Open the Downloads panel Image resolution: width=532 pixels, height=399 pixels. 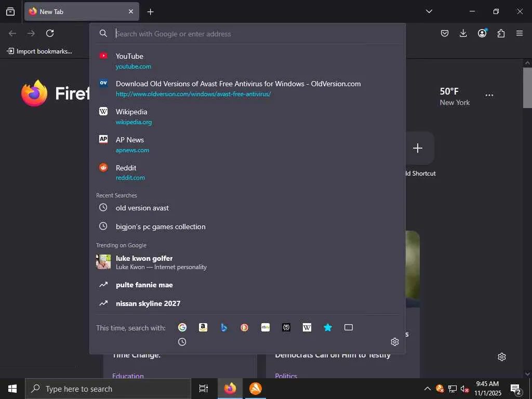pos(463,33)
